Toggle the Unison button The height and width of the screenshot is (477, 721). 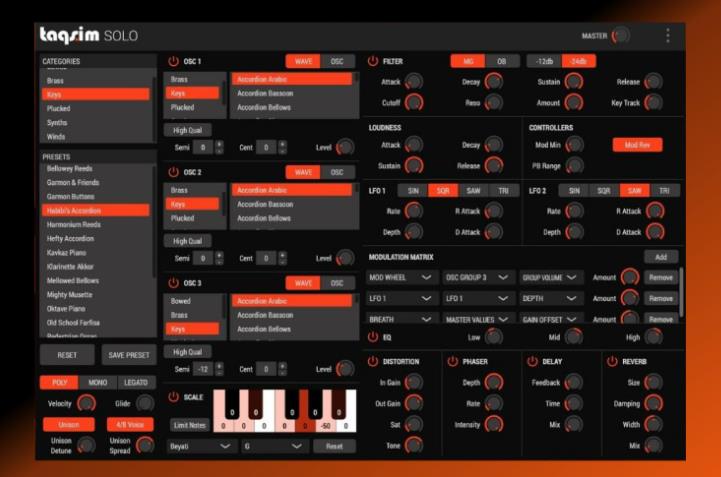coord(69,425)
